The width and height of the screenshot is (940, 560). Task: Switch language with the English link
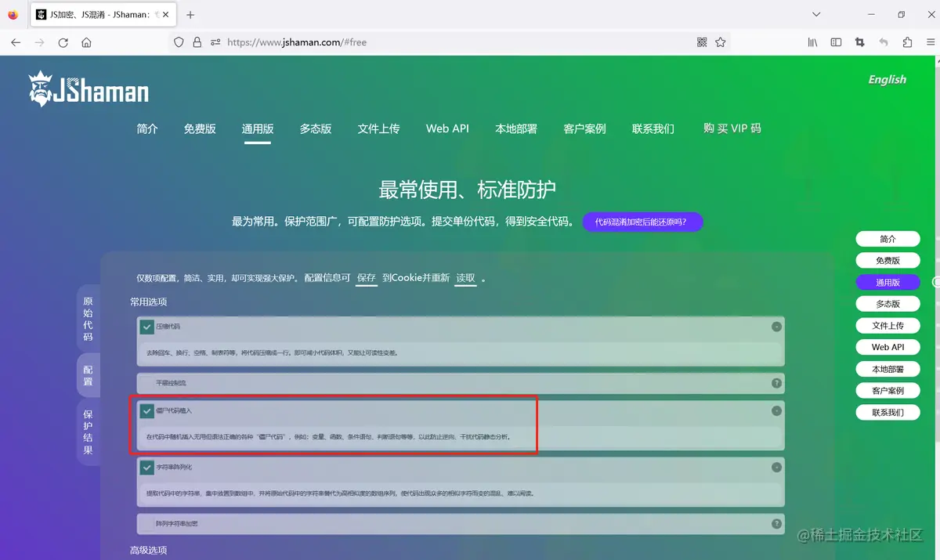pos(887,79)
